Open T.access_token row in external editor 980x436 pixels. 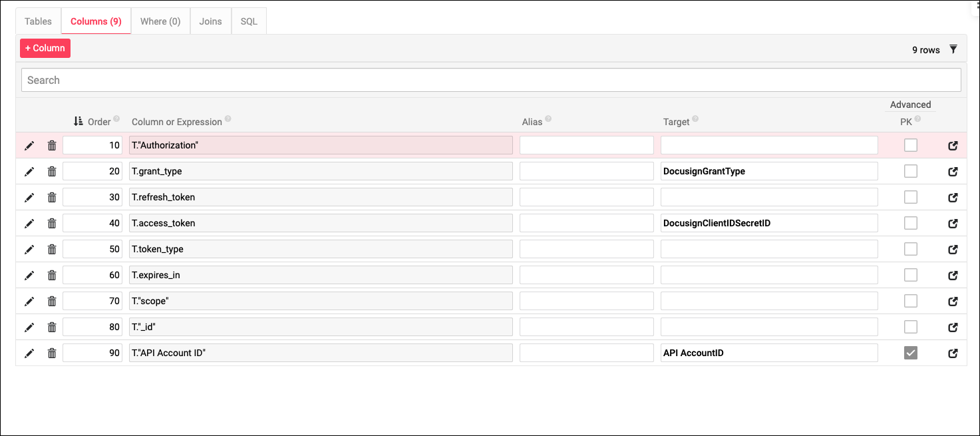[953, 224]
